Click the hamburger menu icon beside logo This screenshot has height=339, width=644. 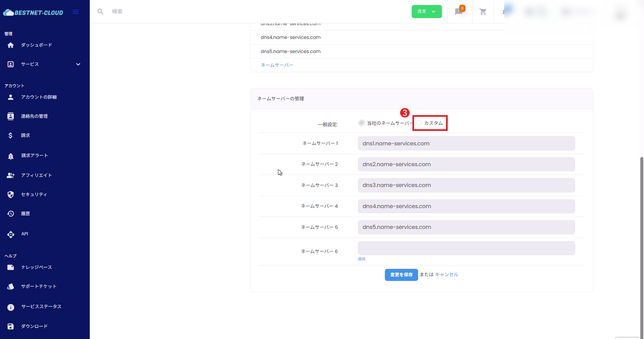coord(76,12)
